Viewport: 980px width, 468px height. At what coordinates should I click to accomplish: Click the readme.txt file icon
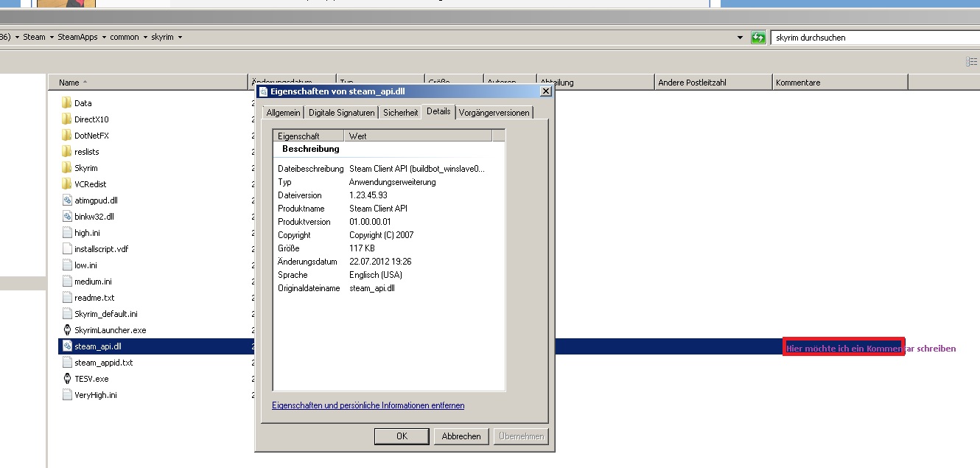tap(66, 297)
